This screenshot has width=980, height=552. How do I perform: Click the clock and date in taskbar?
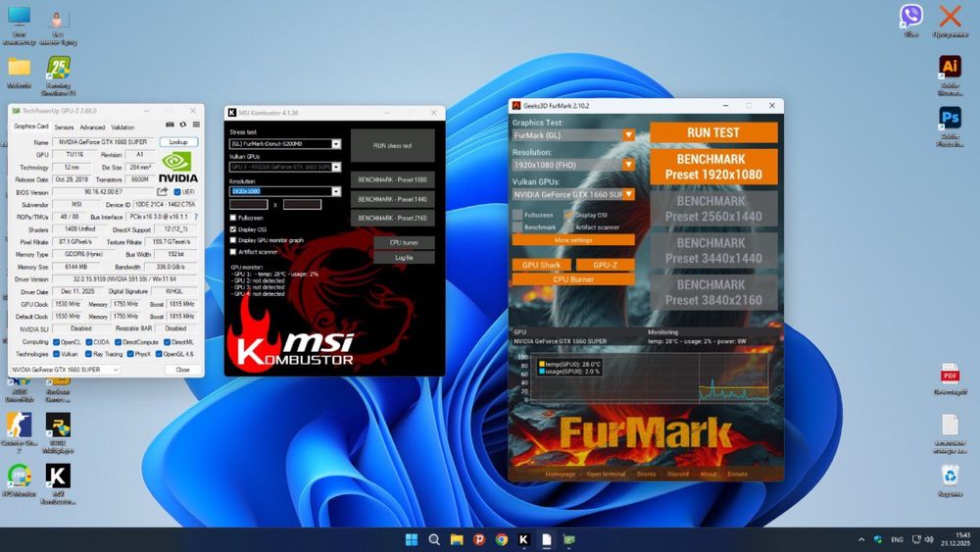pyautogui.click(x=956, y=539)
